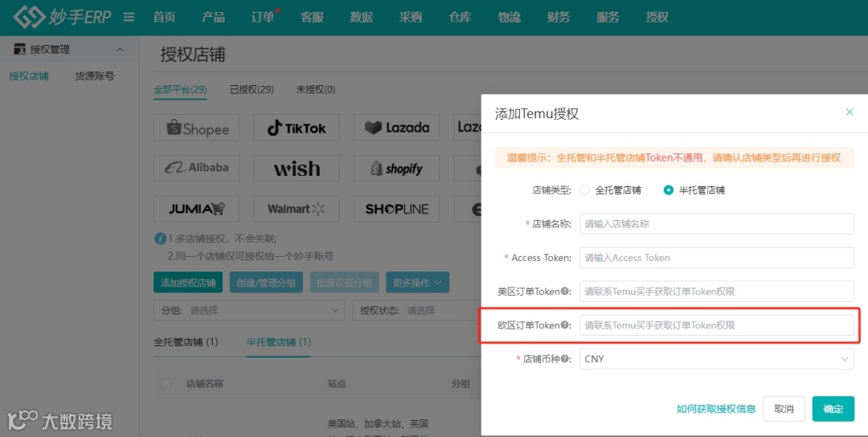The image size is (868, 437).
Task: Open the 采购 top menu
Action: click(411, 17)
